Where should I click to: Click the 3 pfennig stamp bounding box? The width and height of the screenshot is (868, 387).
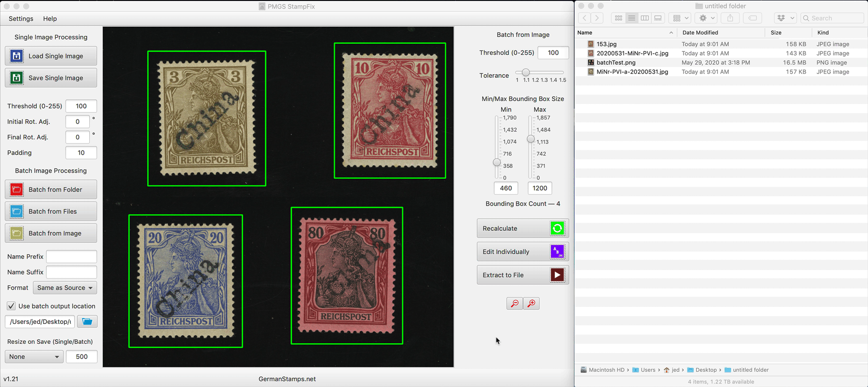[207, 118]
